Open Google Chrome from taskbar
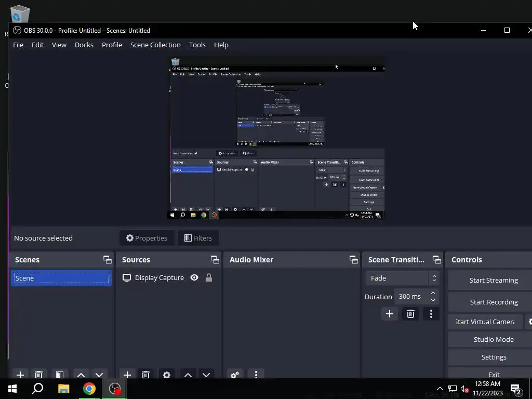Image resolution: width=532 pixels, height=399 pixels. tap(89, 389)
